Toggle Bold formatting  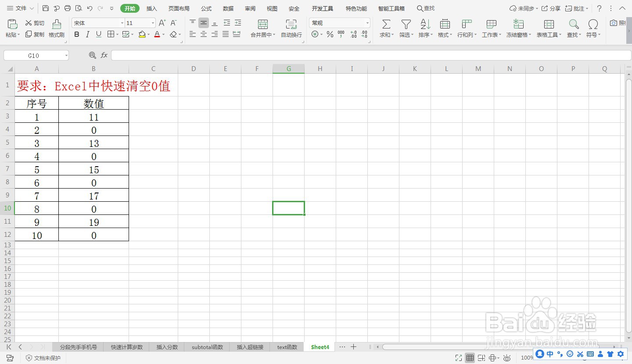coord(77,34)
